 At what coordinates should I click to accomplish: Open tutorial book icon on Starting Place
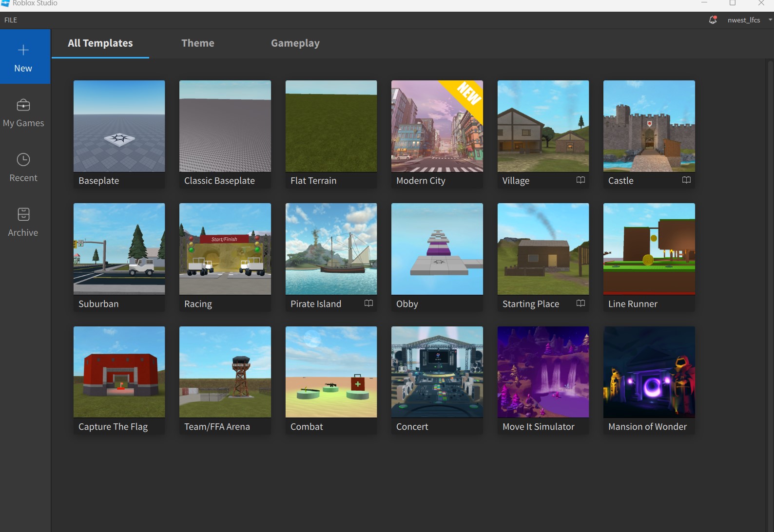tap(580, 304)
